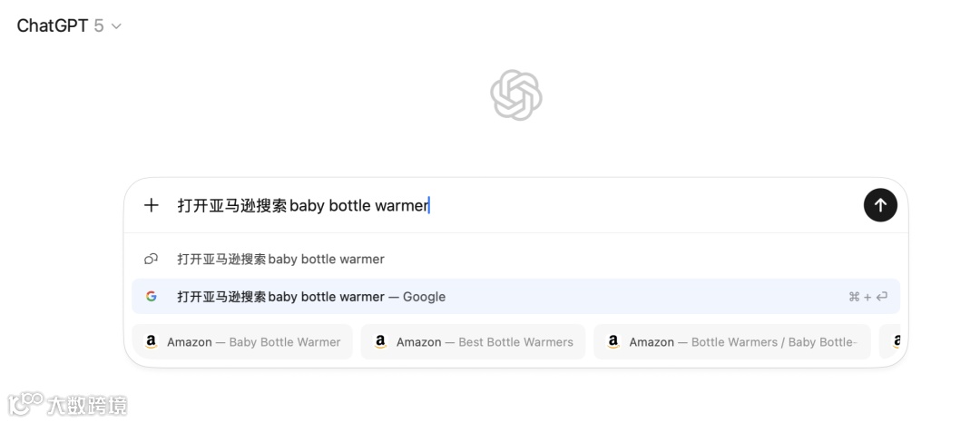Click the Amazon logo on the Bottle Warmers / Baby Bottle chip
The height and width of the screenshot is (423, 980).
click(613, 342)
